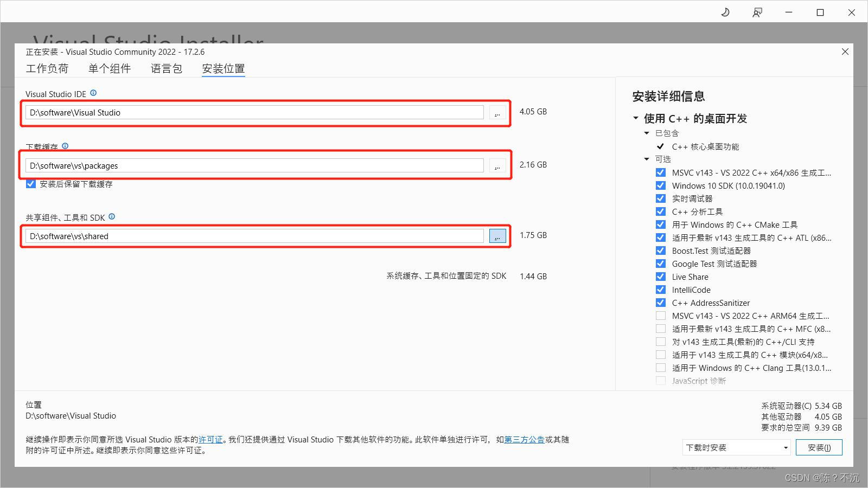Screen dimensions: 868x488
Task: Open the 第三方公告 link
Action: 524,439
